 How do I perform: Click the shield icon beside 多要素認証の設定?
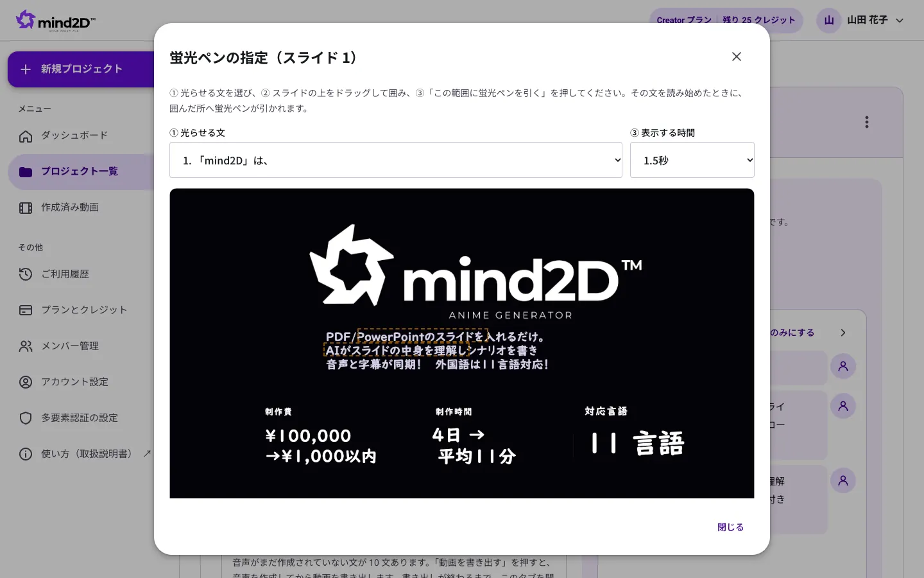tap(26, 418)
